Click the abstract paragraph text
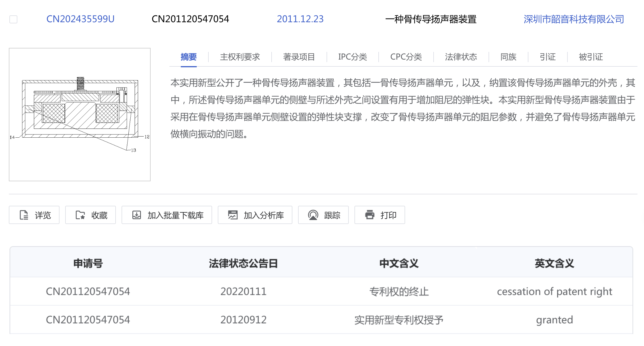The image size is (644, 346). [x=403, y=108]
